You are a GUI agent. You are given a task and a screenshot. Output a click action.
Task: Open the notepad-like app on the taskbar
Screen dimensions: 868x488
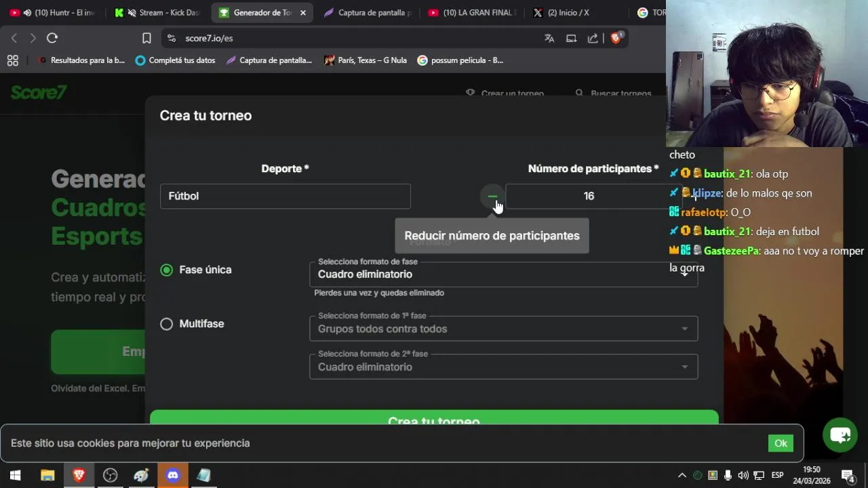coord(203,475)
